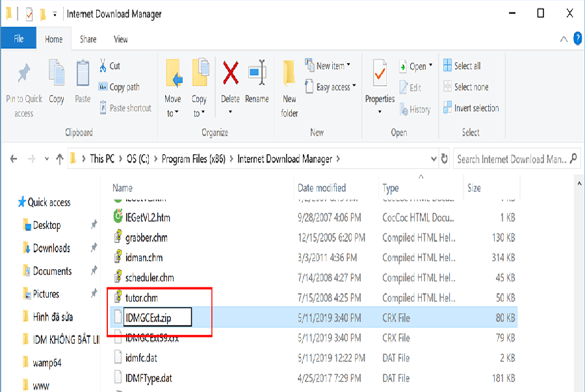Open the Hình đã sửa folder

click(x=47, y=317)
